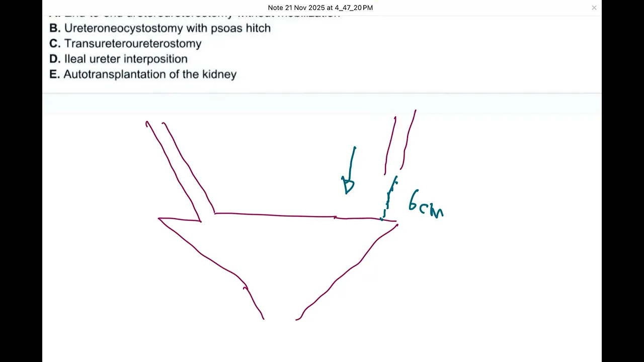Choose option C Transureteroureterostomy

[x=132, y=44]
